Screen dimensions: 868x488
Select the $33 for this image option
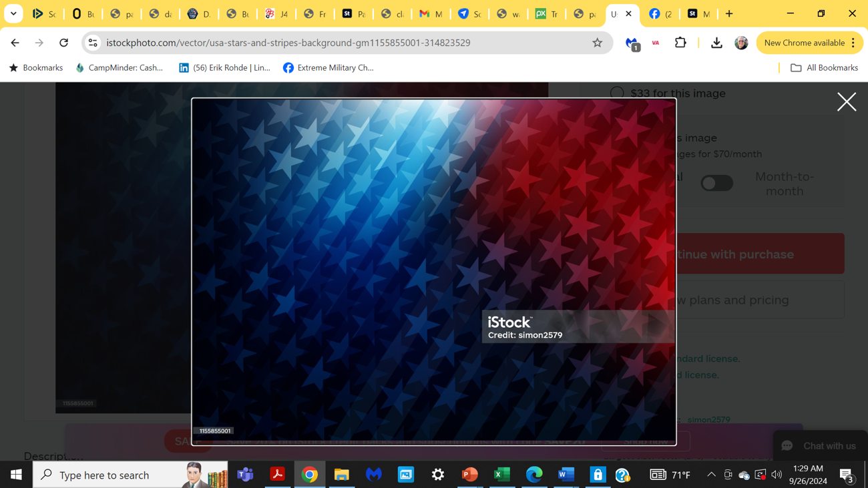tap(617, 93)
